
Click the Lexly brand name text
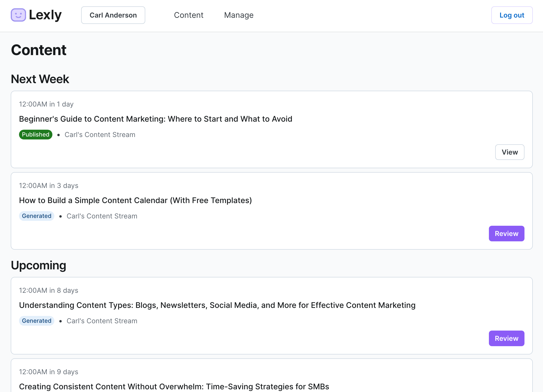point(45,15)
